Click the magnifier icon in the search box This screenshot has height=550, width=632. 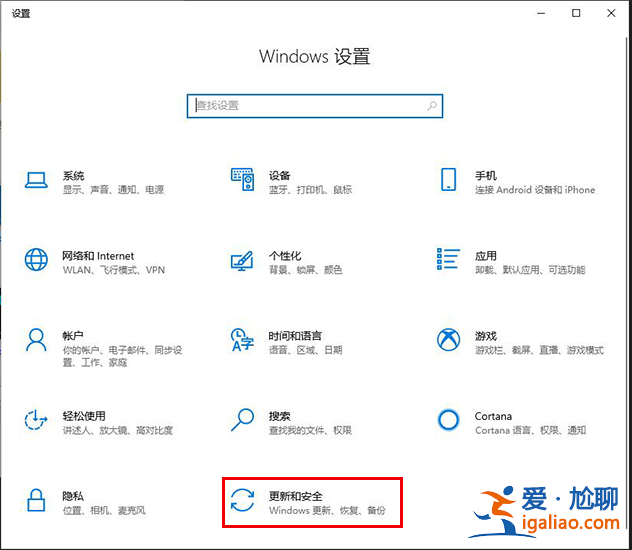432,106
